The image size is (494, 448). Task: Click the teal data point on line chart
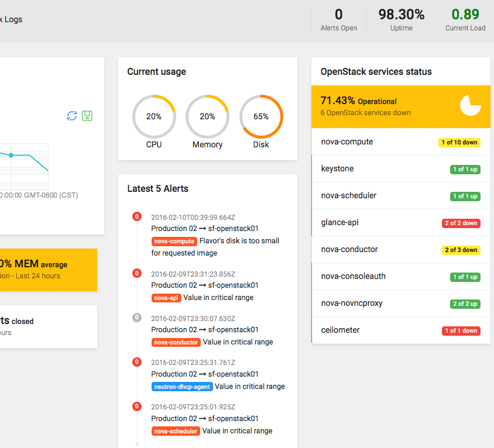coord(11,155)
